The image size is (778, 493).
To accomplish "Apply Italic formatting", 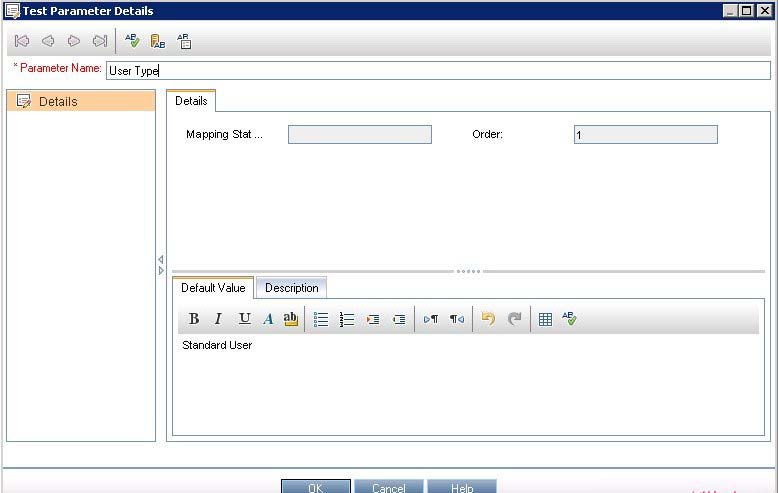I will coord(218,319).
